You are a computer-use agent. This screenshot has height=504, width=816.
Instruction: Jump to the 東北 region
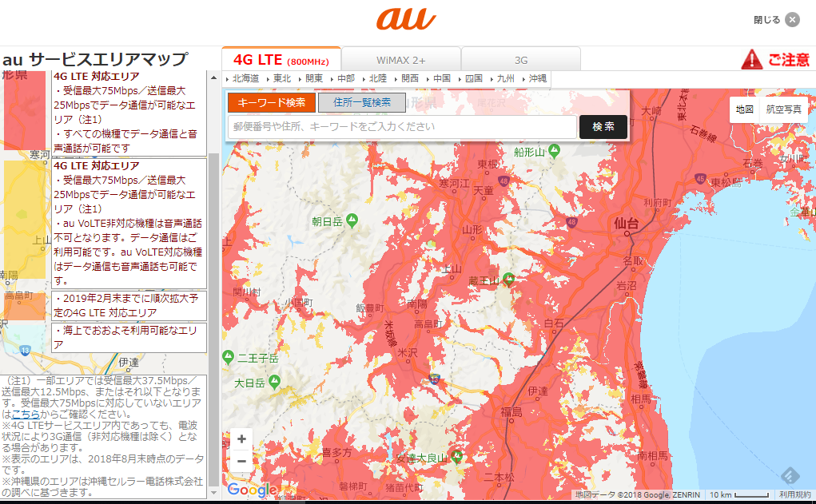282,78
